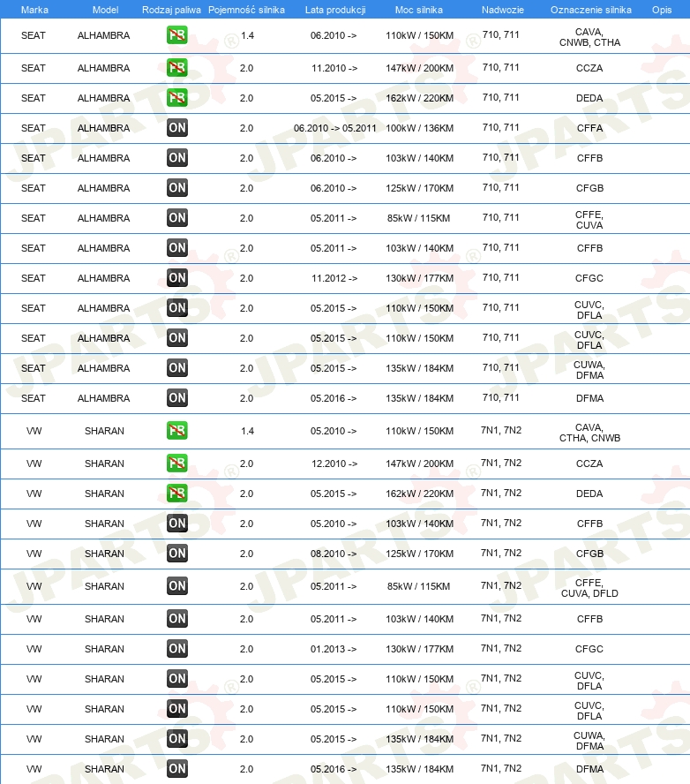Click petrol icon in VW Sharan DEDA row
The image size is (690, 784).
pyautogui.click(x=176, y=493)
